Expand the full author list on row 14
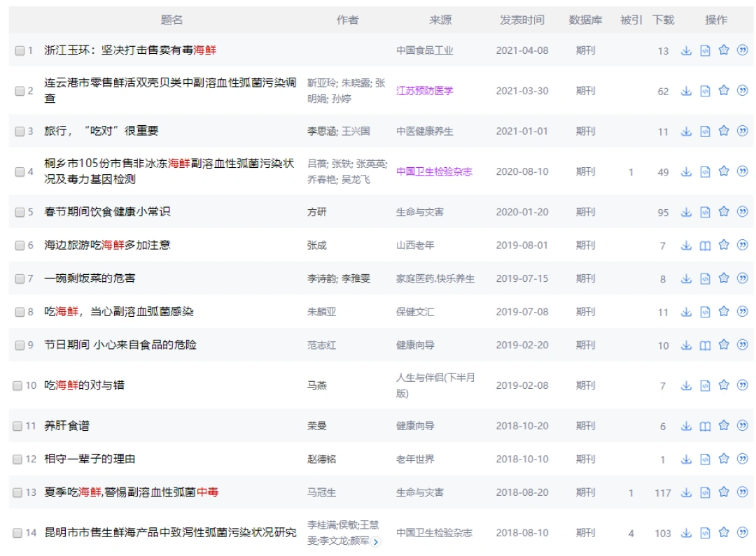 tap(375, 540)
